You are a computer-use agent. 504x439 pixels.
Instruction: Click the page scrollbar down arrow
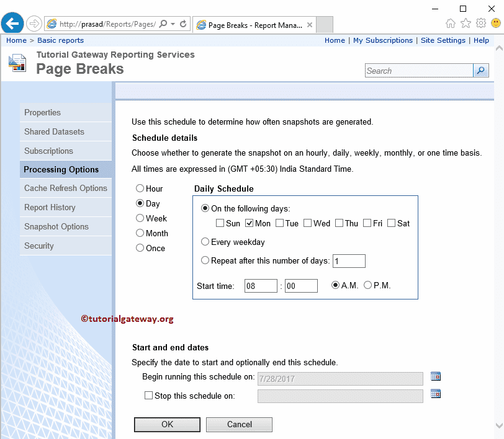click(499, 425)
